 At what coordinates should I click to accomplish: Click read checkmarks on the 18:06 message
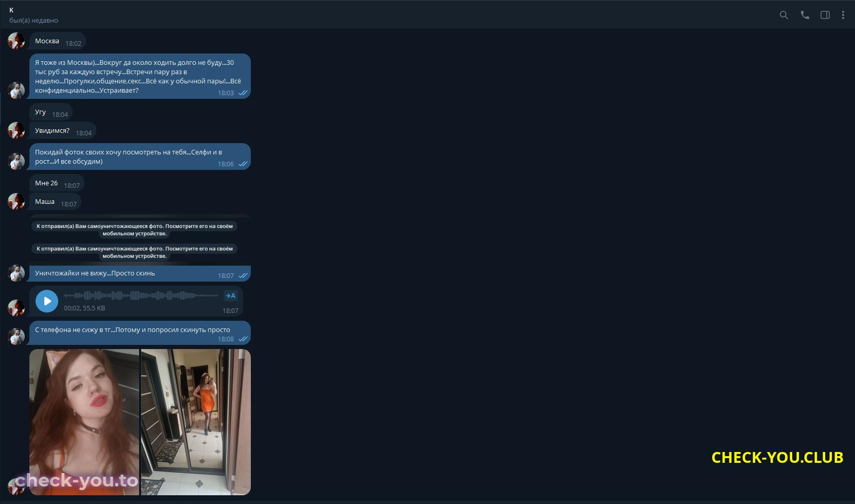[243, 164]
